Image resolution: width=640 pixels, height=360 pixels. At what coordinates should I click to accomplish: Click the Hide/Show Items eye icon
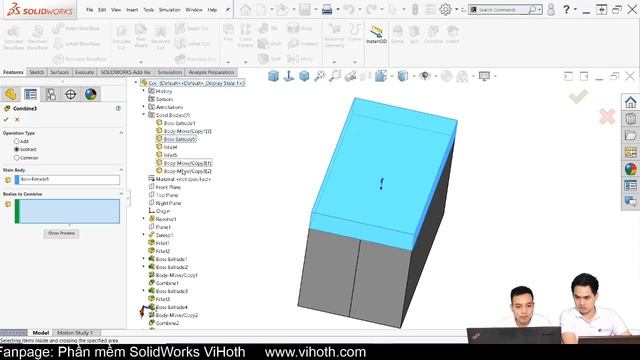point(425,76)
